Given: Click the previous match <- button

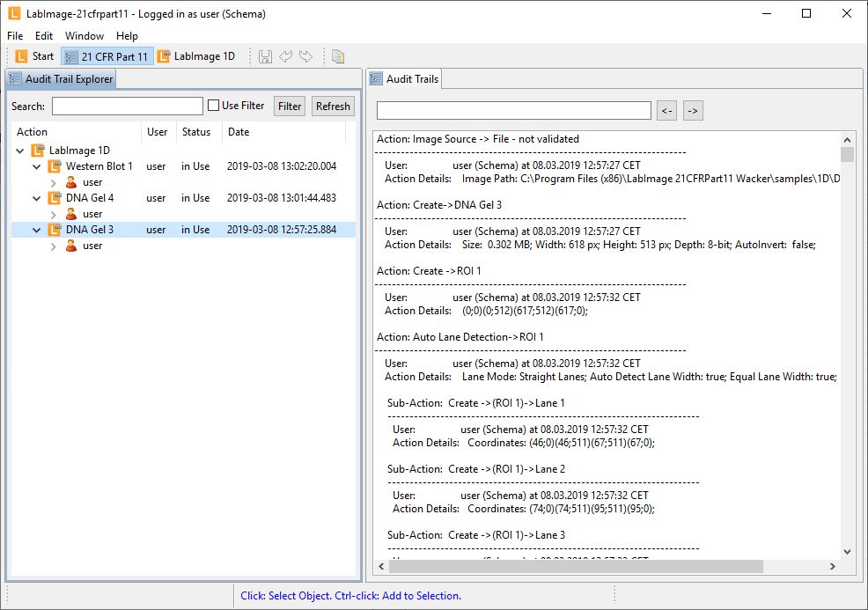Looking at the screenshot, I should click(666, 111).
